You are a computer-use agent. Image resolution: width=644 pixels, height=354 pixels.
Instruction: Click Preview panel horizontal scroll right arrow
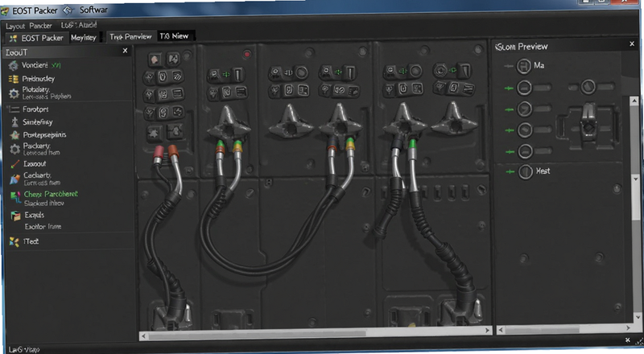(629, 327)
